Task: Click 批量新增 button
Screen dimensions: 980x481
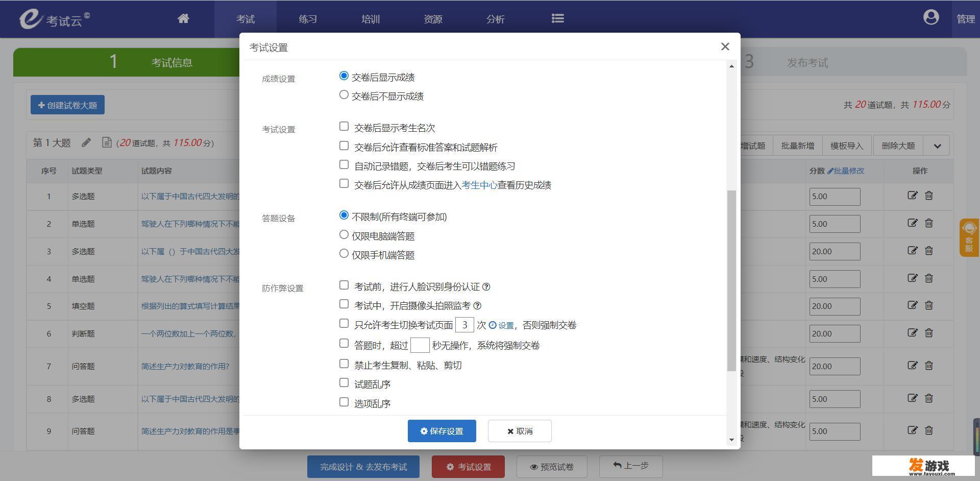Action: [798, 146]
